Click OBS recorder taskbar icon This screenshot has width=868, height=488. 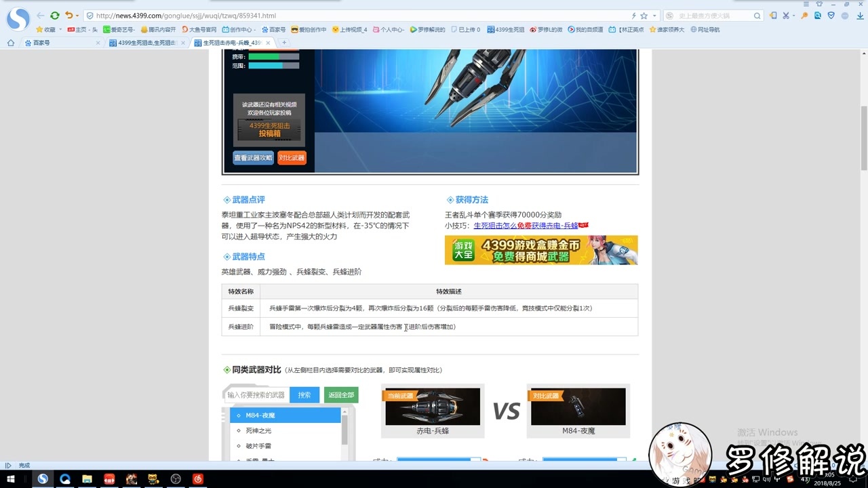coord(176,479)
